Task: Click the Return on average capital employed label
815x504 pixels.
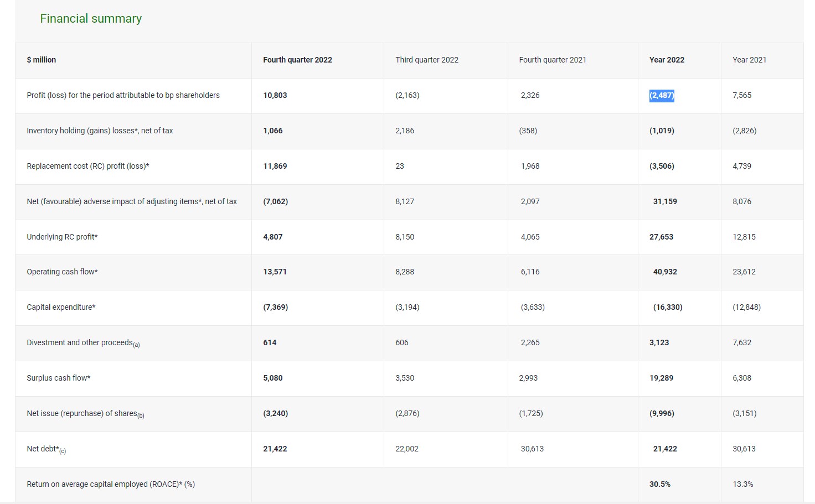Action: coord(111,484)
